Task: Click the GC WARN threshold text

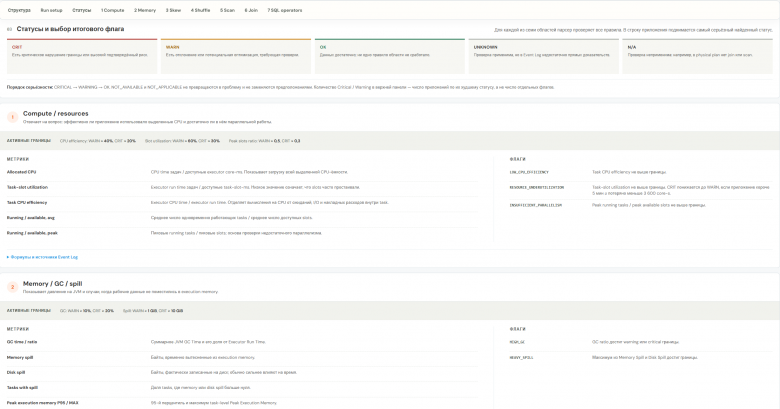Action: pyautogui.click(x=87, y=311)
